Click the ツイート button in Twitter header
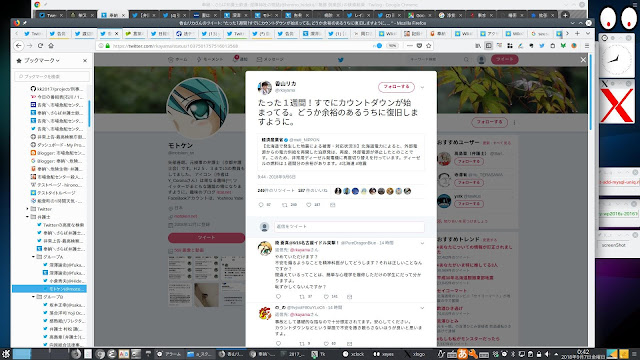Image resolution: width=640 pixels, height=360 pixels. tap(504, 60)
